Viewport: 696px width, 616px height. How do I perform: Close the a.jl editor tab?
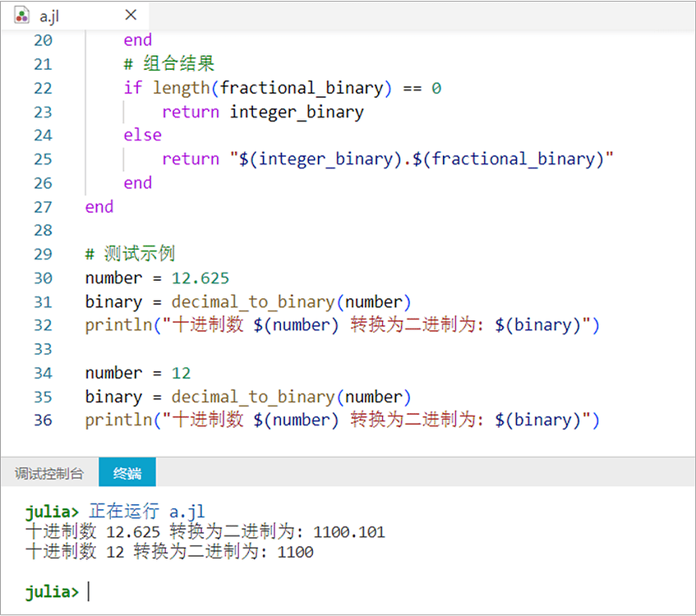131,15
